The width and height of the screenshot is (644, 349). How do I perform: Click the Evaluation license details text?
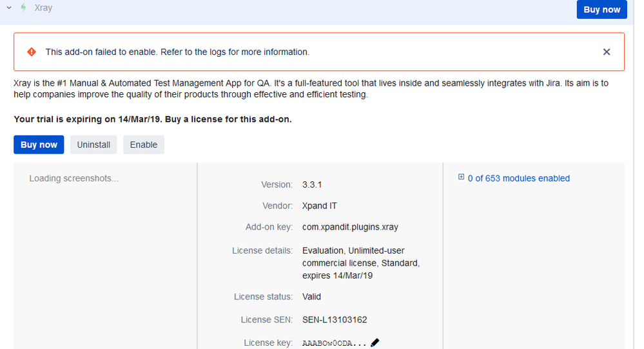point(361,263)
